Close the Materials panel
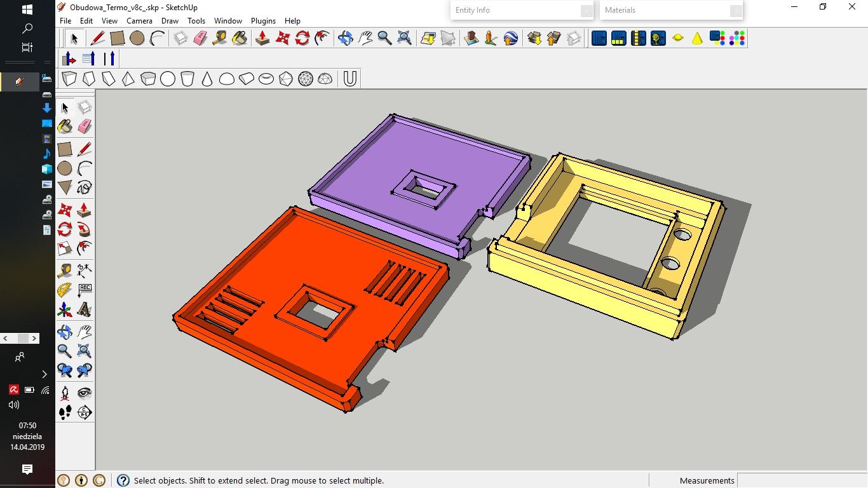The width and height of the screenshot is (868, 488). [x=736, y=11]
